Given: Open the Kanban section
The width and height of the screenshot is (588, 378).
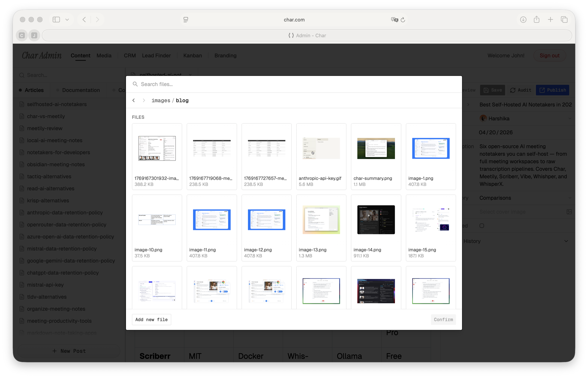Looking at the screenshot, I should pyautogui.click(x=192, y=55).
